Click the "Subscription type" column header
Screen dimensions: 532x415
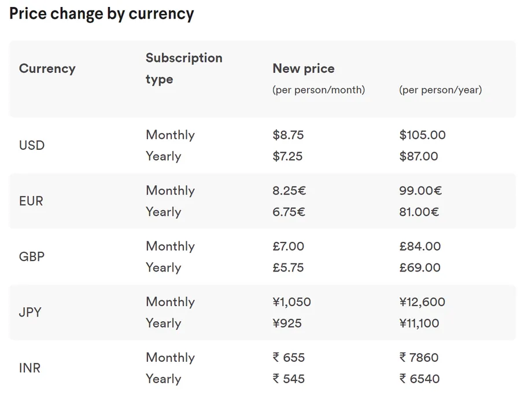click(x=184, y=68)
